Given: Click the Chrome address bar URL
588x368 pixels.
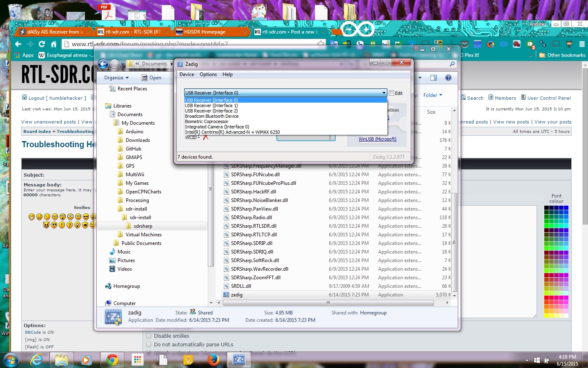Looking at the screenshot, I should pyautogui.click(x=150, y=44).
